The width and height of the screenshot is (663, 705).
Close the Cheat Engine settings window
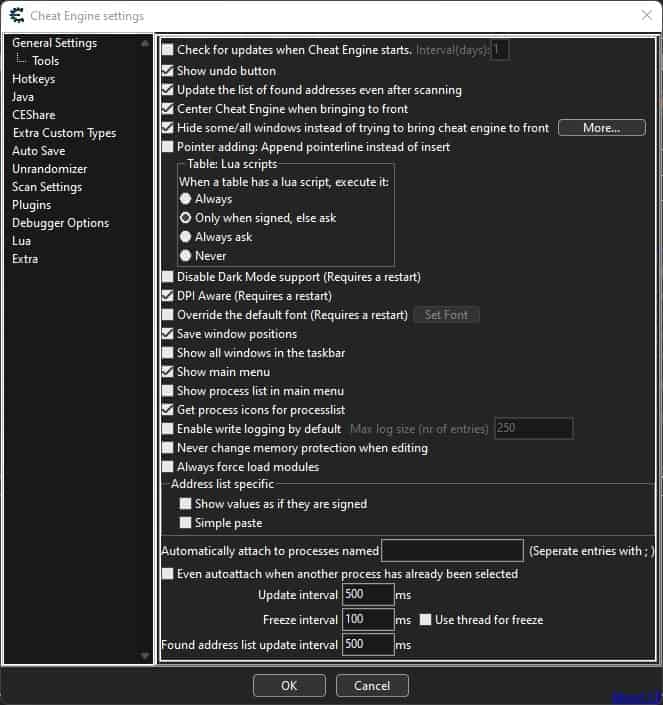coord(646,15)
